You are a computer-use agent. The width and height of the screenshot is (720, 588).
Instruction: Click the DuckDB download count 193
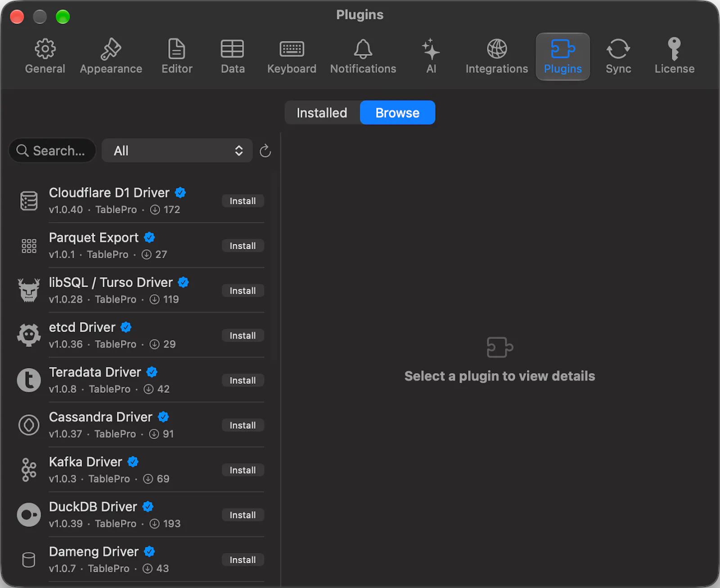point(172,524)
